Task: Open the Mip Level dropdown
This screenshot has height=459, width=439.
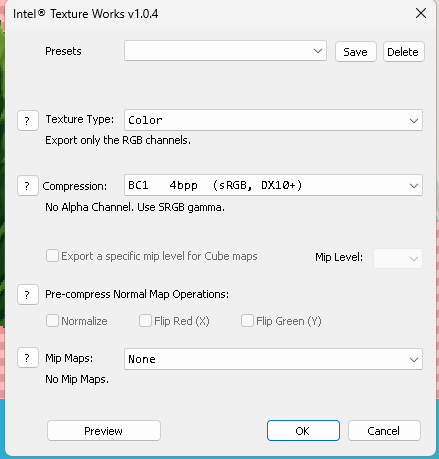Action: click(398, 258)
